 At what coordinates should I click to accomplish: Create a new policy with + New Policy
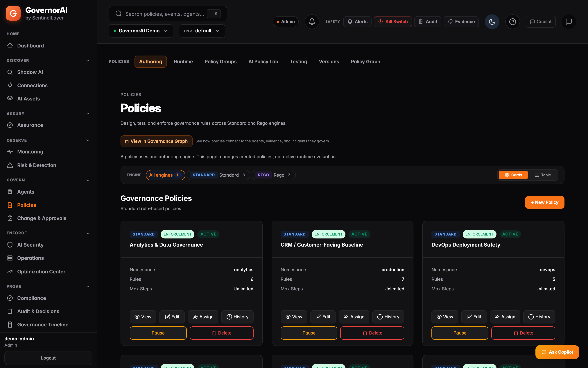[x=544, y=202]
